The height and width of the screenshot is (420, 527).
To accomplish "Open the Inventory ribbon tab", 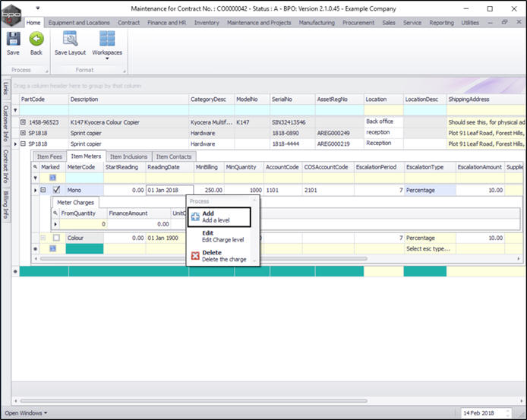I will [x=206, y=23].
